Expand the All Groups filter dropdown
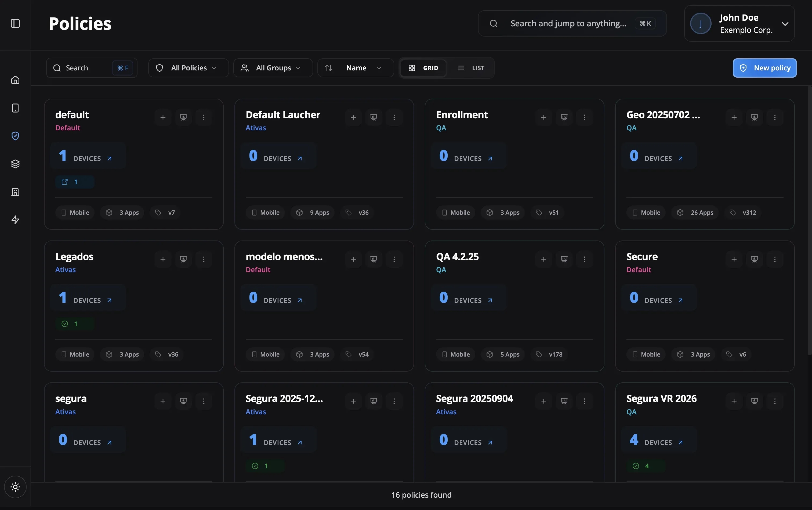 [273, 68]
